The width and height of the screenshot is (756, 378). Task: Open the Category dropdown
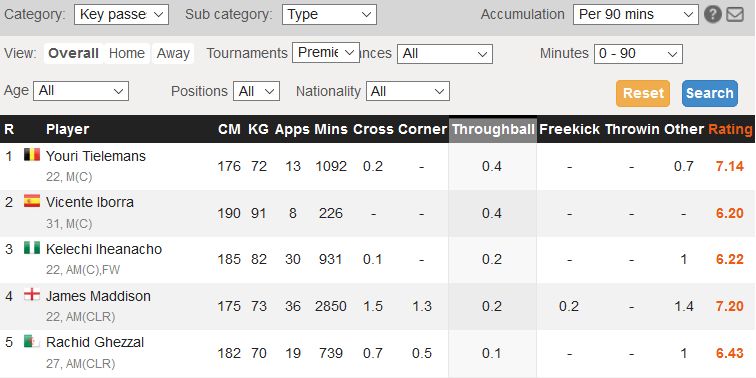[122, 14]
